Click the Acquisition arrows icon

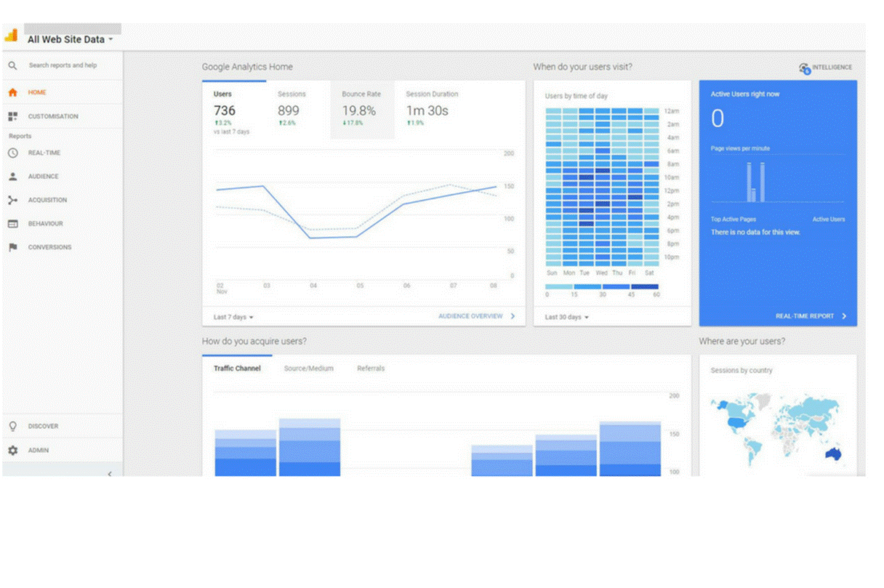pos(12,200)
